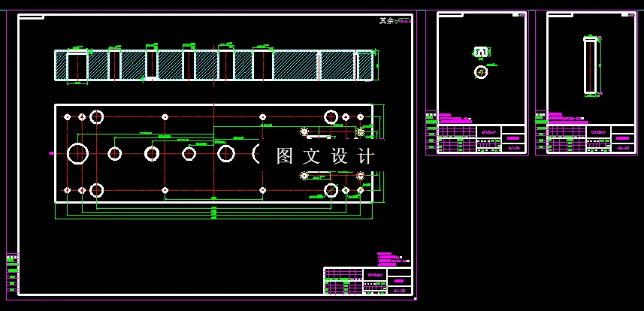Click the Cr12MoV material cell in MJ-04 sheet

tap(488, 132)
